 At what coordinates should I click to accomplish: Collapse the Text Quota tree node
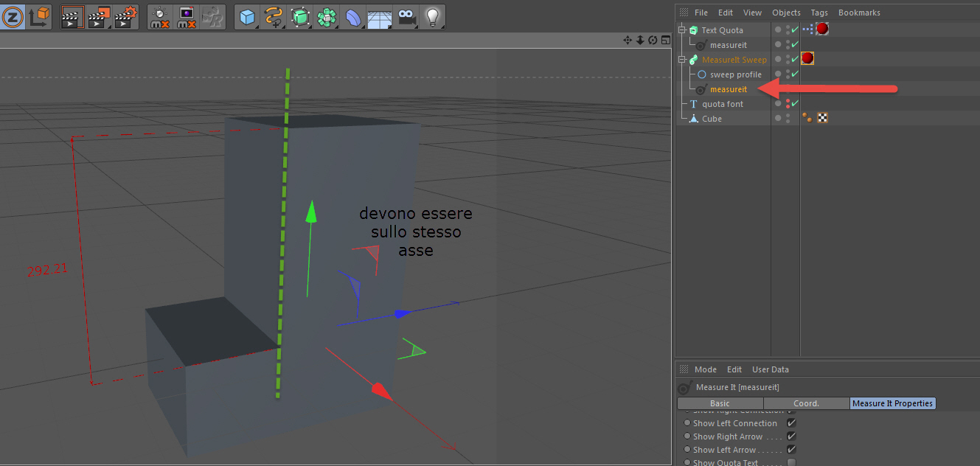coord(684,30)
